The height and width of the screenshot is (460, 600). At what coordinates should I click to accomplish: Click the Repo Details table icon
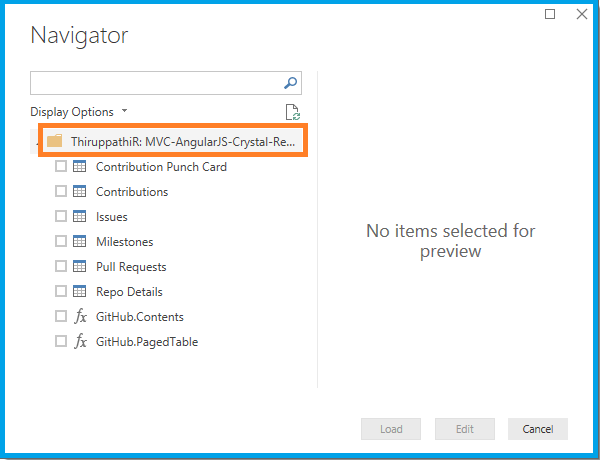tap(80, 292)
